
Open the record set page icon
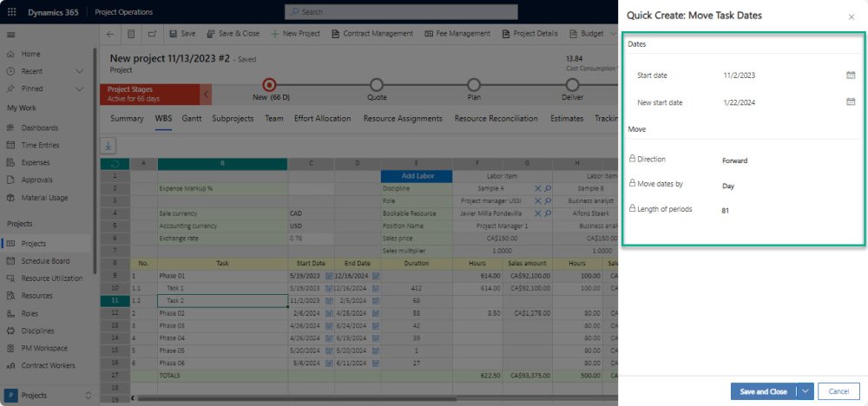(131, 34)
